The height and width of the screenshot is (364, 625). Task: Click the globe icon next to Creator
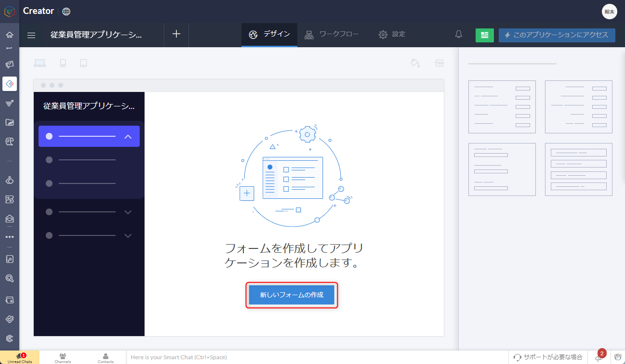pos(66,11)
